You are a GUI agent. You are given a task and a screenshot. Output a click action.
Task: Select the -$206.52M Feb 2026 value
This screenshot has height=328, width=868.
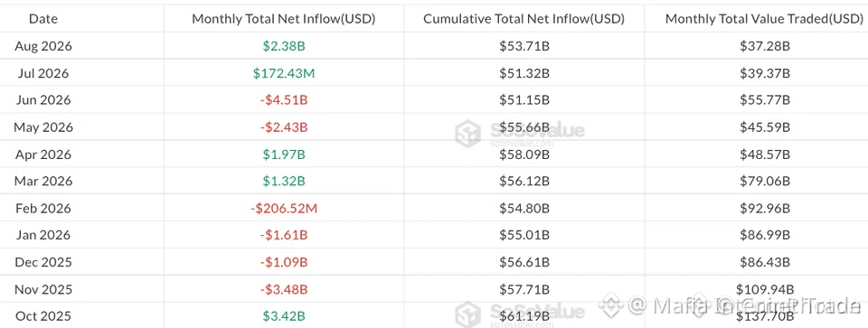coord(284,209)
